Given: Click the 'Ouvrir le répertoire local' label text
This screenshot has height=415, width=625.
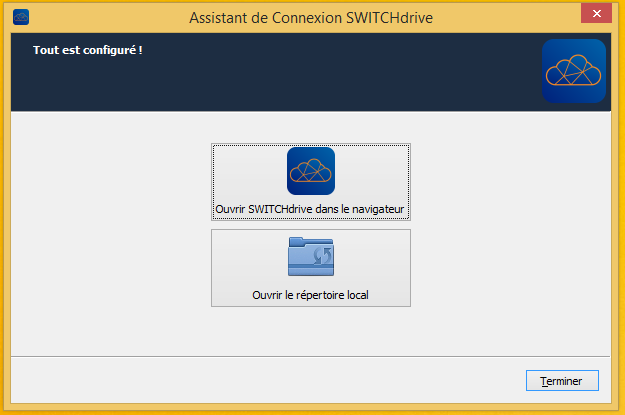Looking at the screenshot, I should pyautogui.click(x=310, y=295).
